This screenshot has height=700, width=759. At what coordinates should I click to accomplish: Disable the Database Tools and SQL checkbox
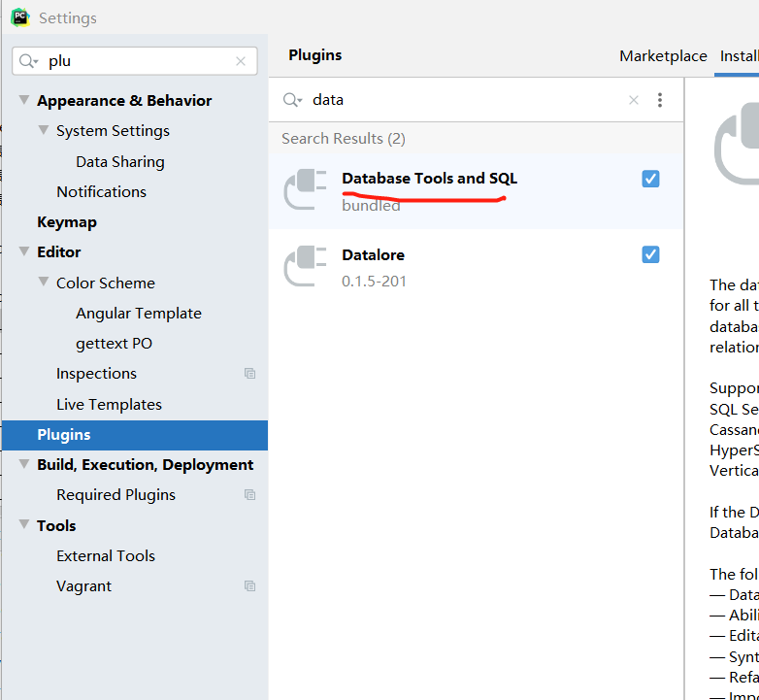click(650, 179)
